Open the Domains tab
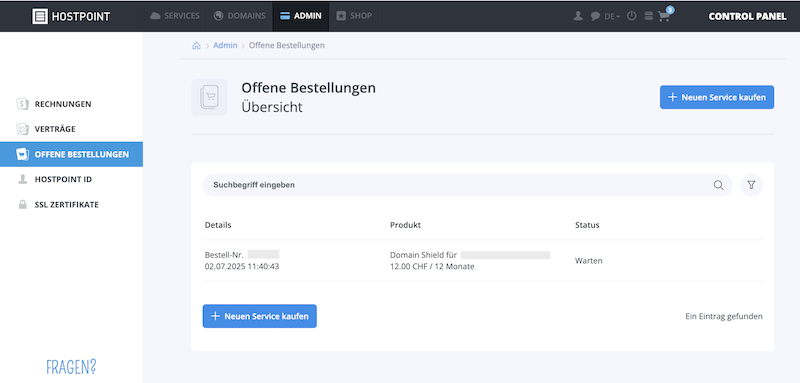The height and width of the screenshot is (383, 800). [x=239, y=16]
